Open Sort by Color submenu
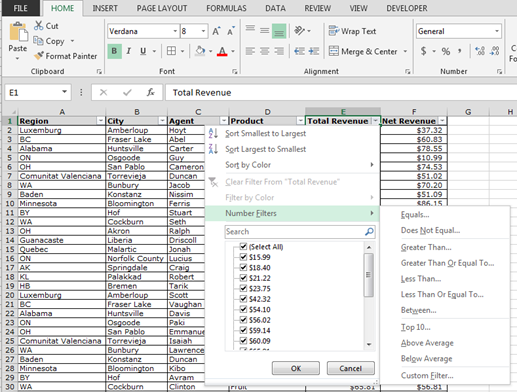This screenshot has height=392, width=517. 292,165
